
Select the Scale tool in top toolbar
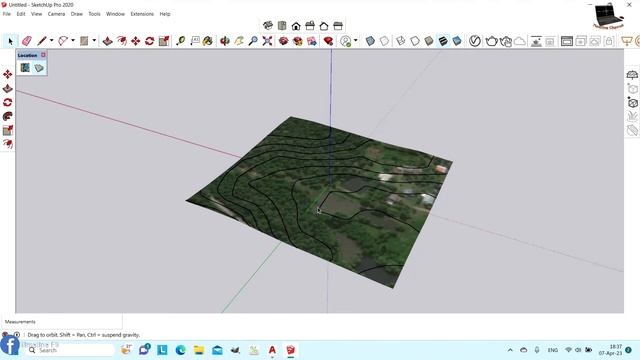click(x=164, y=41)
